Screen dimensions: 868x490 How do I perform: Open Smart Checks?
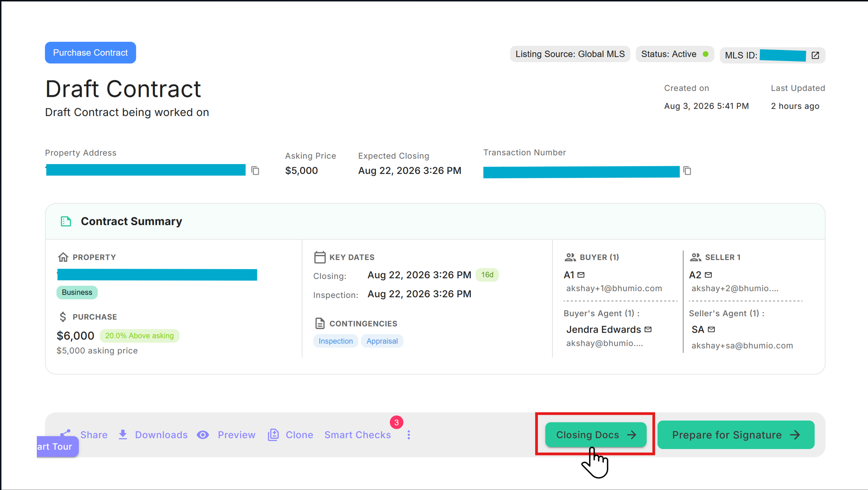(x=358, y=435)
